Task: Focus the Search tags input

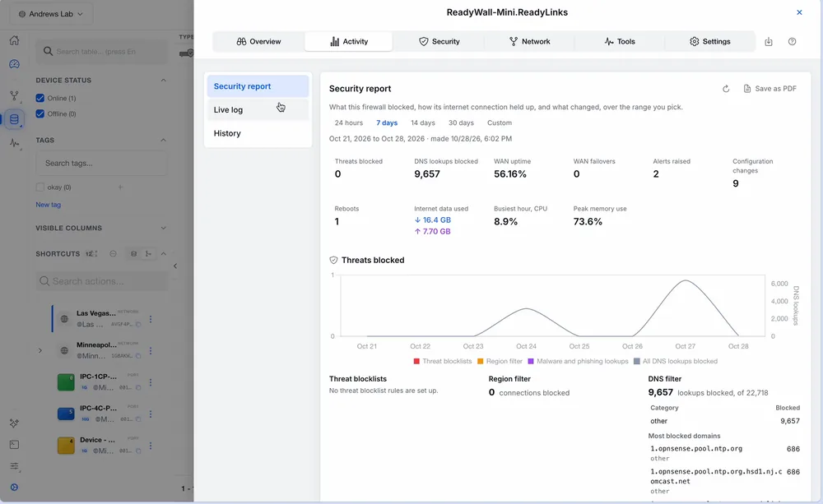Action: coord(102,163)
